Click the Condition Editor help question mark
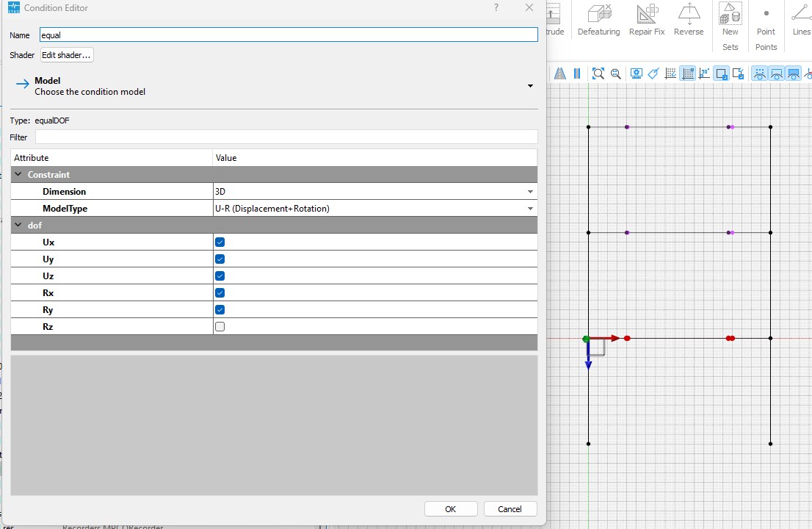This screenshot has height=529, width=812. pos(496,8)
